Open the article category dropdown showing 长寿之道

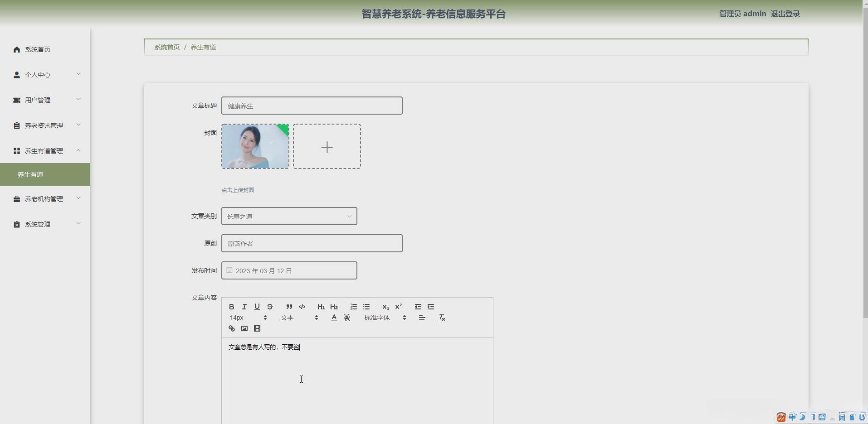pyautogui.click(x=289, y=216)
